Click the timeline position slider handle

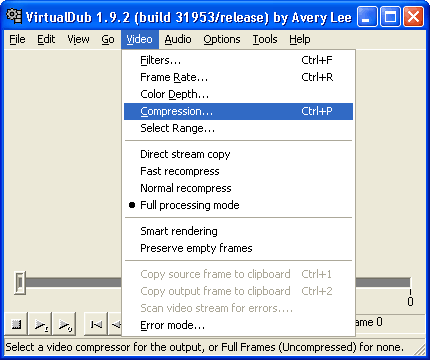pos(20,283)
